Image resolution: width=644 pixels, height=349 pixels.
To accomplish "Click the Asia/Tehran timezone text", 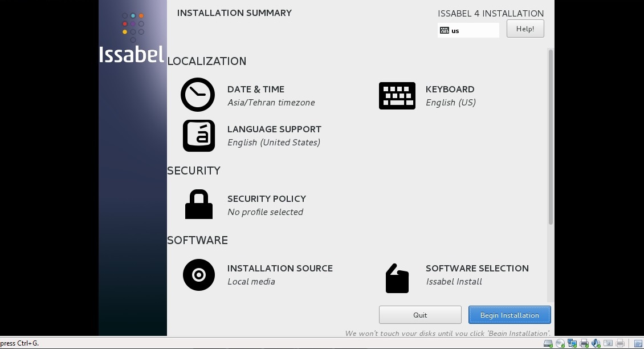I will pos(271,102).
